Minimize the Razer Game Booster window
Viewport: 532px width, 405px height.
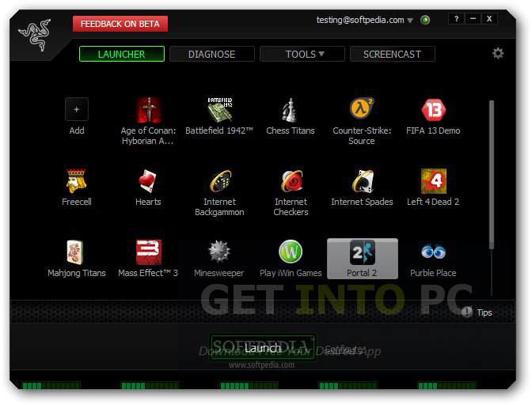point(473,19)
